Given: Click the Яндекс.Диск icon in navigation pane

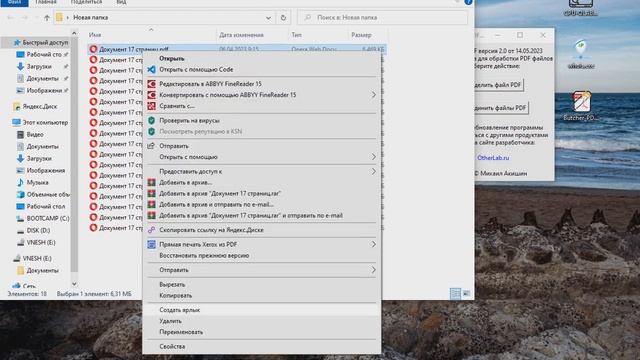Looking at the screenshot, I should click(17, 107).
